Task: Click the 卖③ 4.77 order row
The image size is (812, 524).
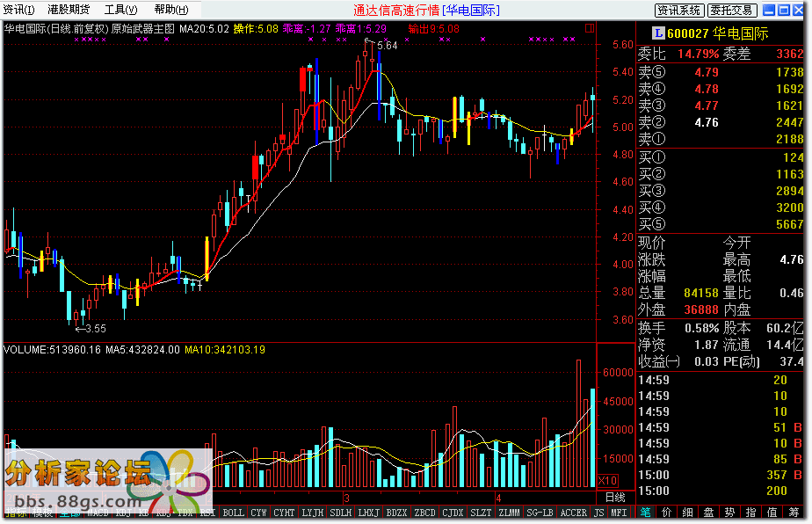Action: (721, 106)
